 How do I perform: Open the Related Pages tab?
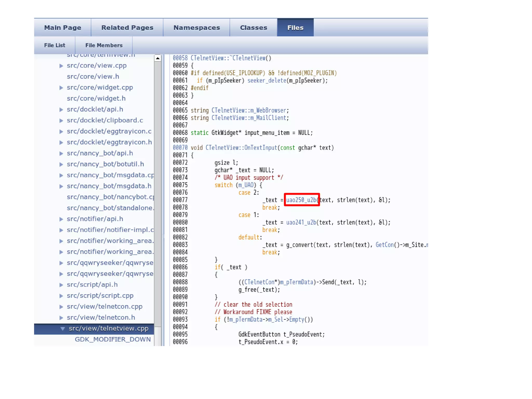(127, 28)
